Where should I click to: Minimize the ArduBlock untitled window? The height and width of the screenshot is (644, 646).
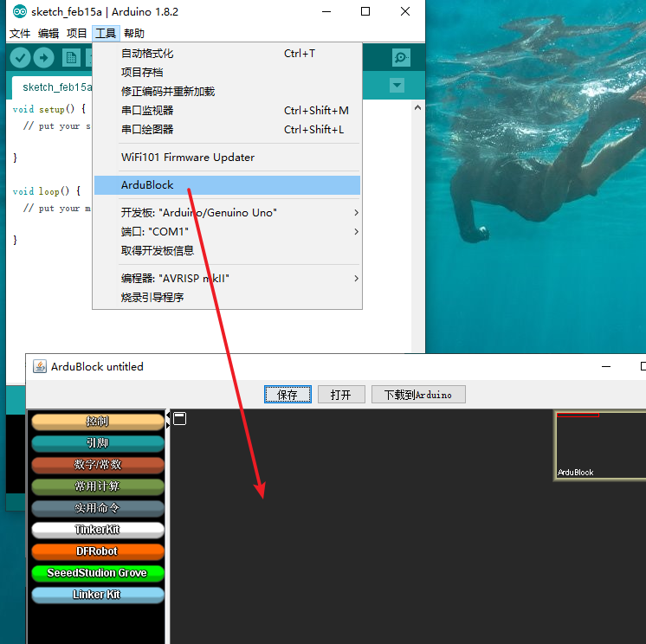point(606,366)
